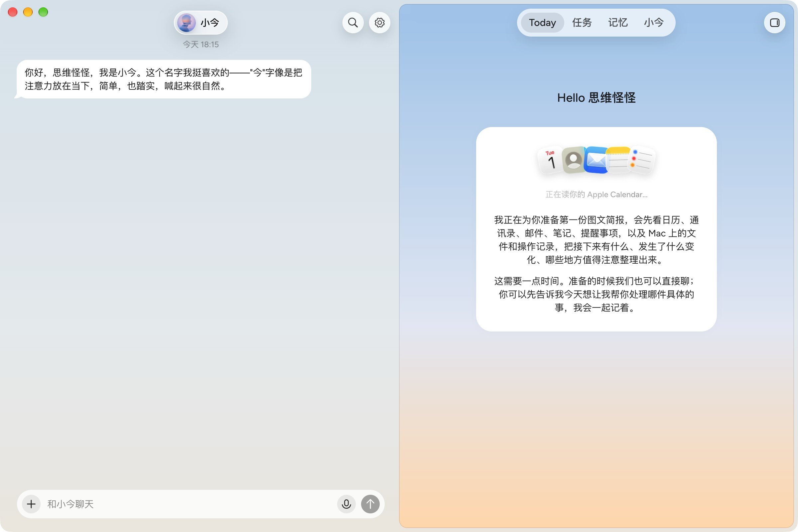
Task: Click the Reminders app icon in the card
Action: click(x=642, y=161)
